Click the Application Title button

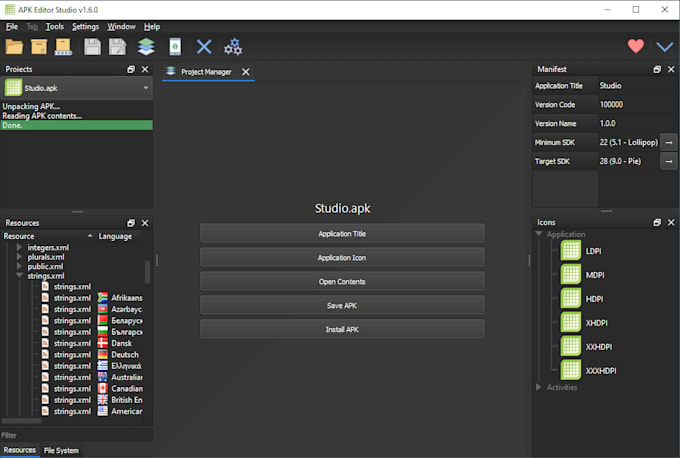pos(342,234)
